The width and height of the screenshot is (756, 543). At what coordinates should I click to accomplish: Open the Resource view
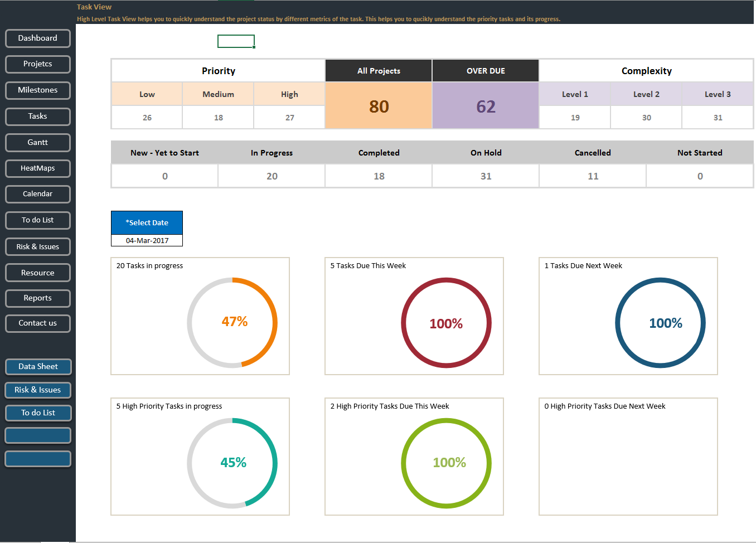37,272
